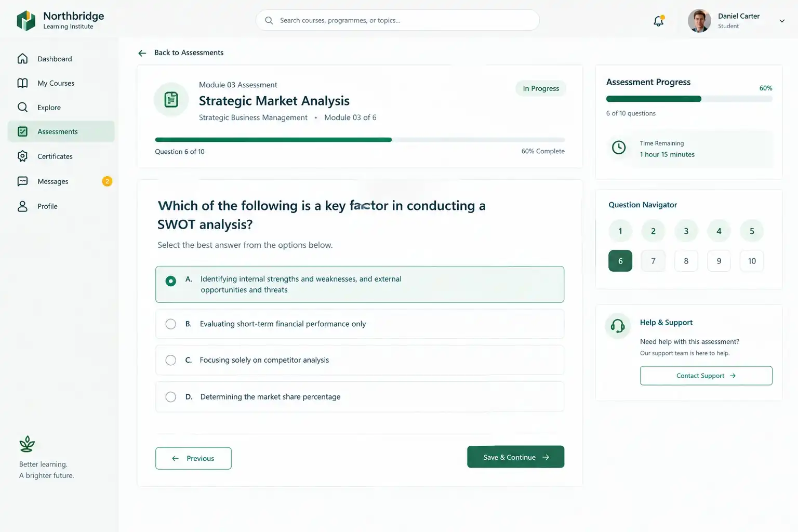The width and height of the screenshot is (798, 532).
Task: Click the Certificates badge icon
Action: 22,156
